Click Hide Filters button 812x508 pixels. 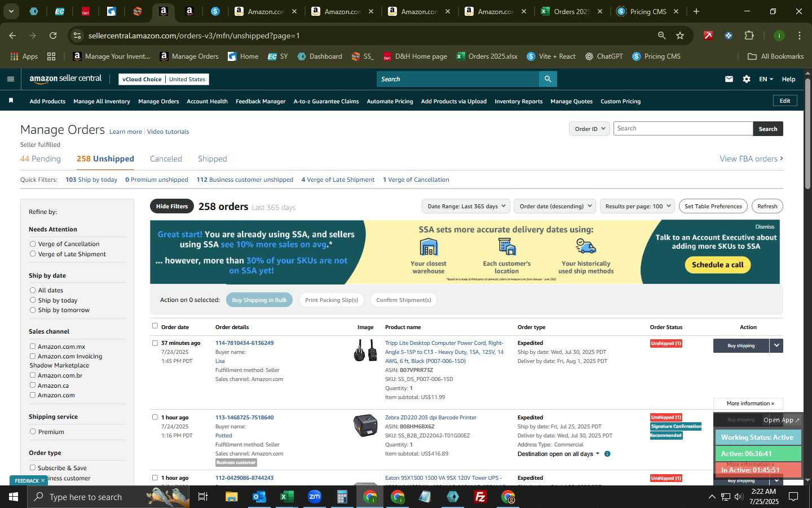172,206
